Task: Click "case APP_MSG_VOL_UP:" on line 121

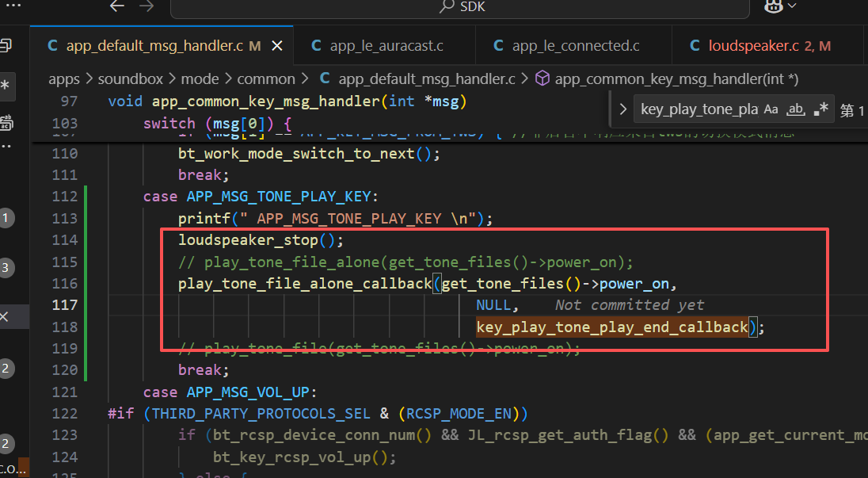Action: pos(230,392)
